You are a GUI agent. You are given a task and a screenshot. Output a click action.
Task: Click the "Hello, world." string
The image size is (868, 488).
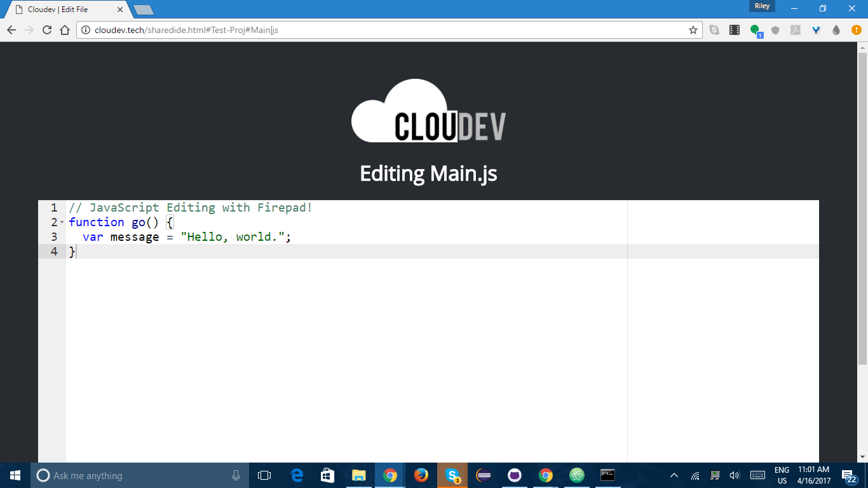point(232,237)
